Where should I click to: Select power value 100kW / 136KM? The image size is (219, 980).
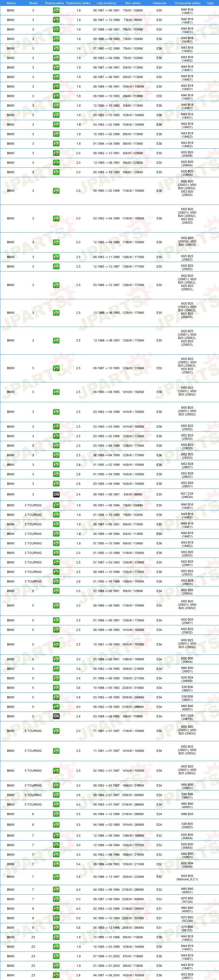(133, 86)
